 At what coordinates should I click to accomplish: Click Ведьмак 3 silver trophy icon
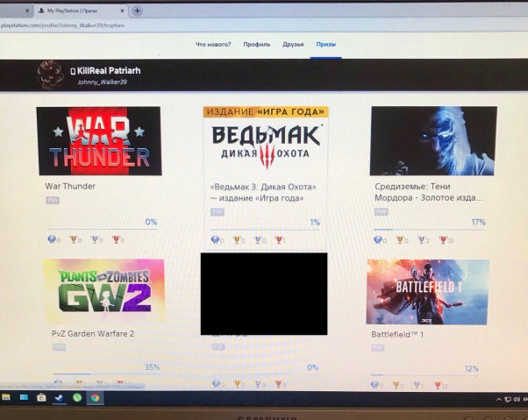(x=258, y=239)
